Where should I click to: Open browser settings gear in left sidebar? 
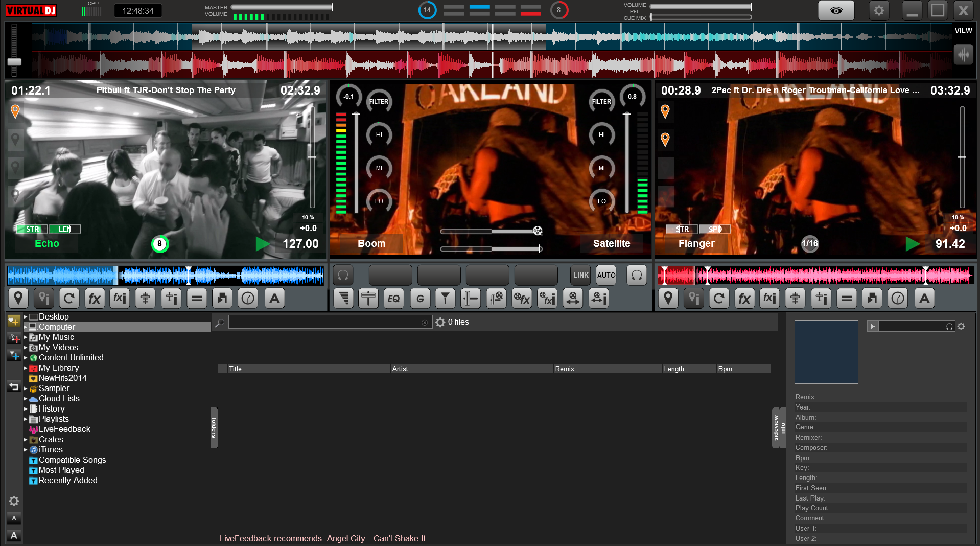click(14, 501)
